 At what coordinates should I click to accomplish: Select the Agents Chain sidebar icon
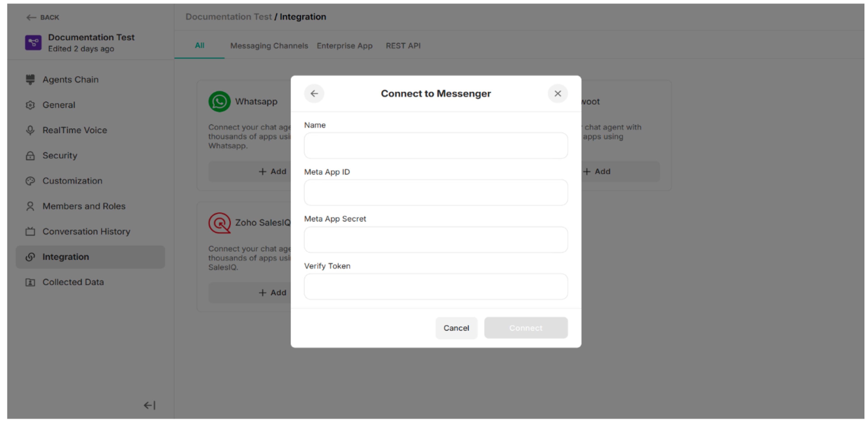click(x=30, y=79)
